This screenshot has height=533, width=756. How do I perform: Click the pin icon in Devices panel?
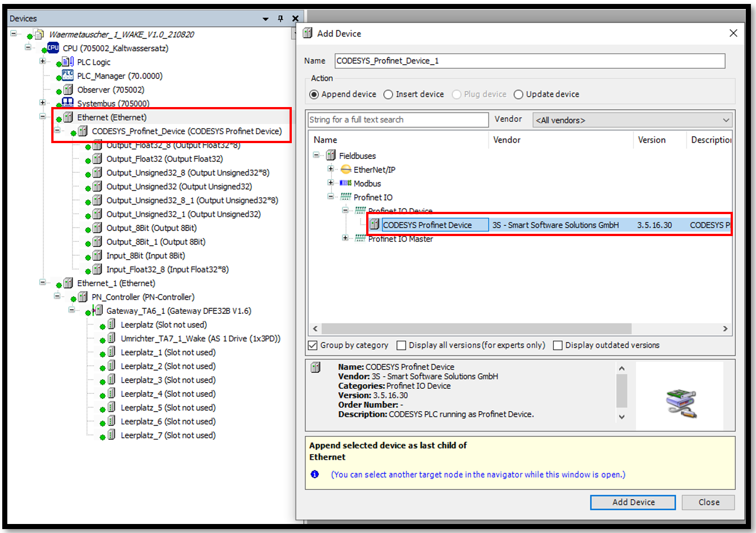pyautogui.click(x=281, y=19)
